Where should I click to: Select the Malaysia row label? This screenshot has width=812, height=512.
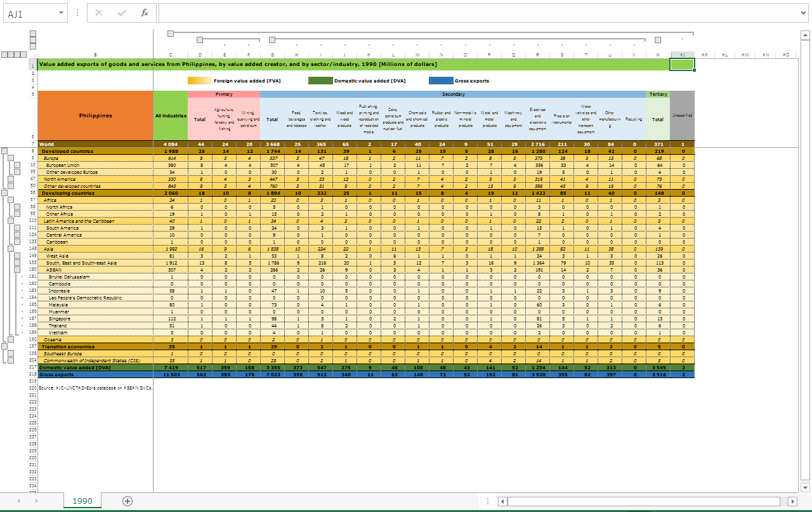(x=96, y=305)
